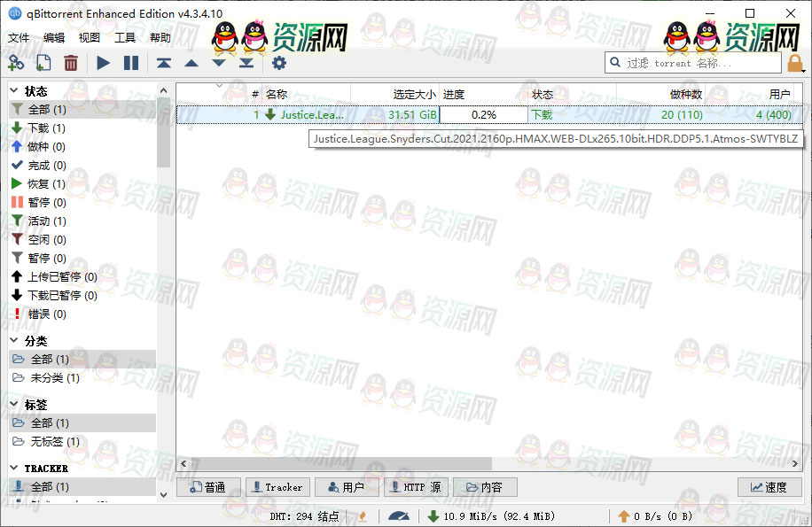
Task: Open the 内容 tab
Action: pos(485,487)
